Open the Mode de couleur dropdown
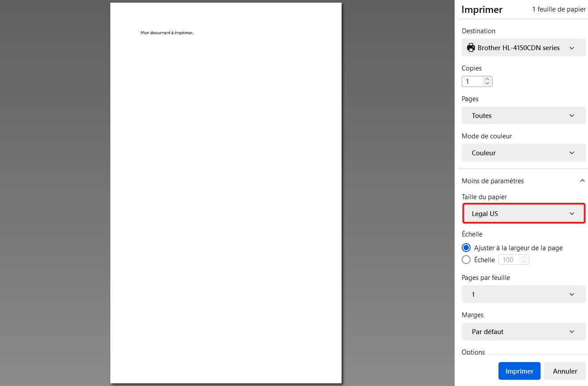The height and width of the screenshot is (386, 588). pos(523,153)
